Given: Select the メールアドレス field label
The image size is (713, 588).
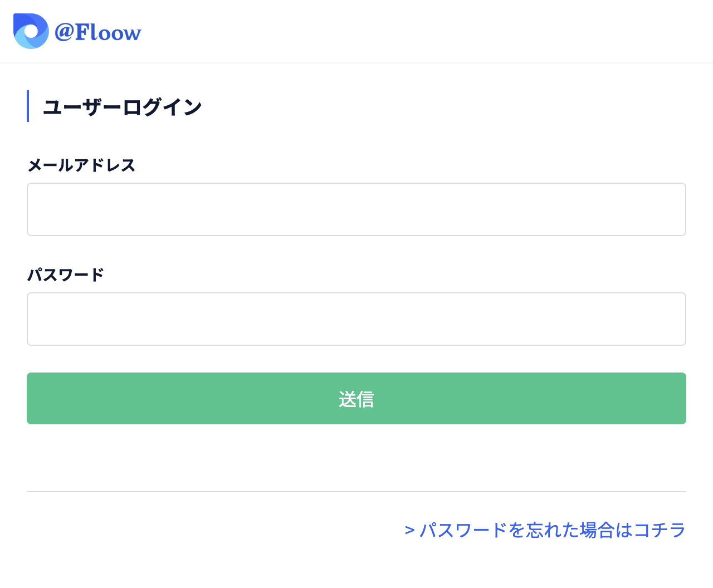Looking at the screenshot, I should tap(81, 165).
